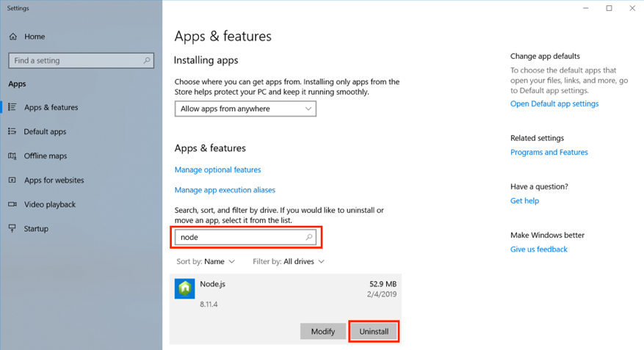This screenshot has width=644, height=350.
Task: Click search icon in the node search box
Action: tap(309, 237)
